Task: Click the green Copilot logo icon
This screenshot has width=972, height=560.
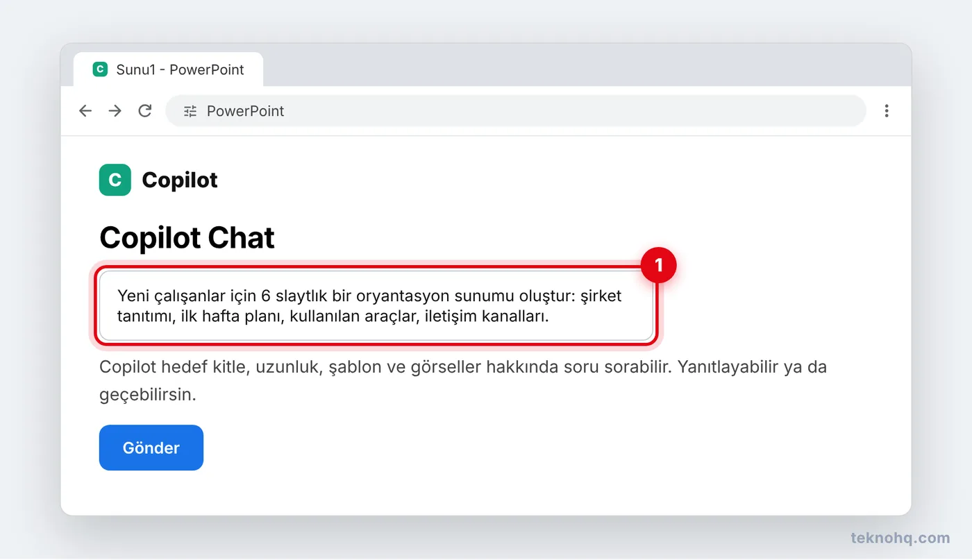Action: (115, 180)
